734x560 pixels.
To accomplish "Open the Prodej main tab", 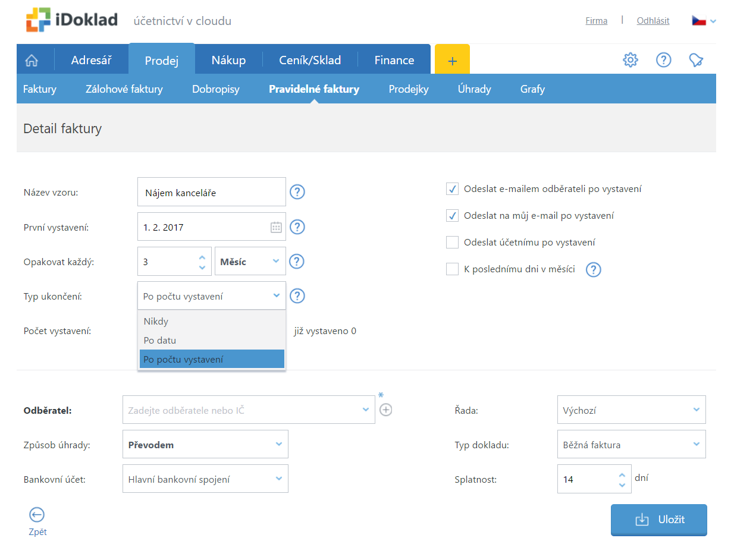I will click(x=162, y=60).
